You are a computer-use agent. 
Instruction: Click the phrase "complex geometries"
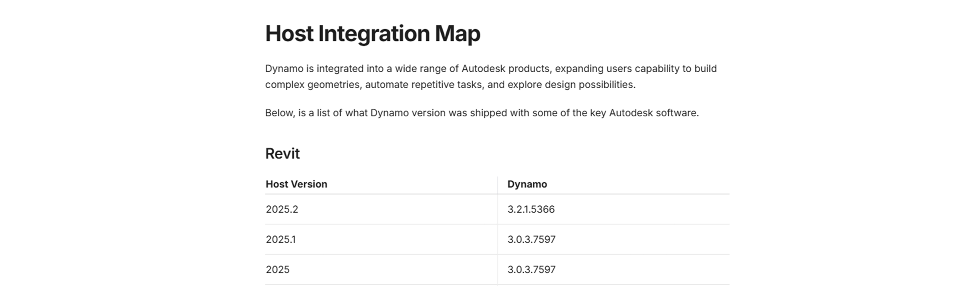click(313, 85)
